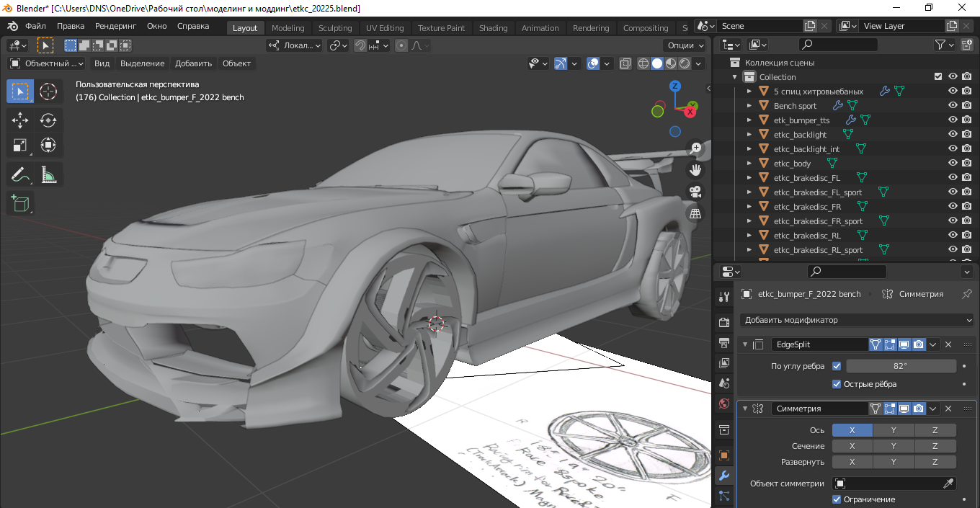The height and width of the screenshot is (508, 980).
Task: Click the По углу ребра 82° field
Action: pyautogui.click(x=901, y=366)
